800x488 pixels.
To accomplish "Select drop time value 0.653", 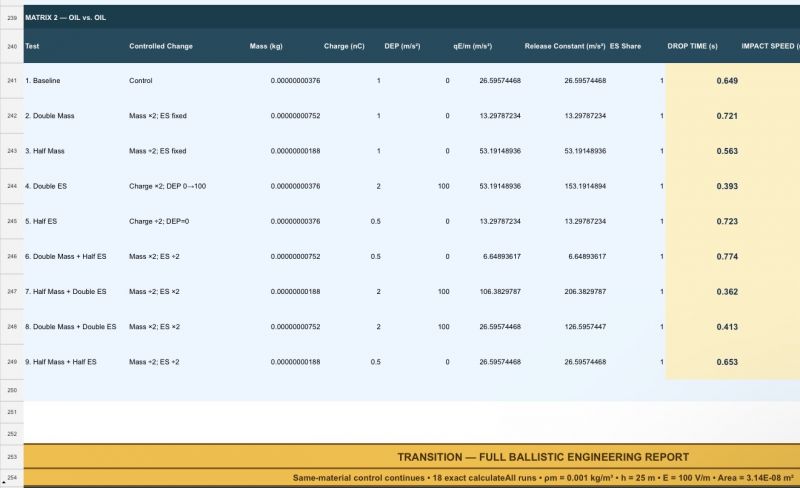I will click(727, 362).
